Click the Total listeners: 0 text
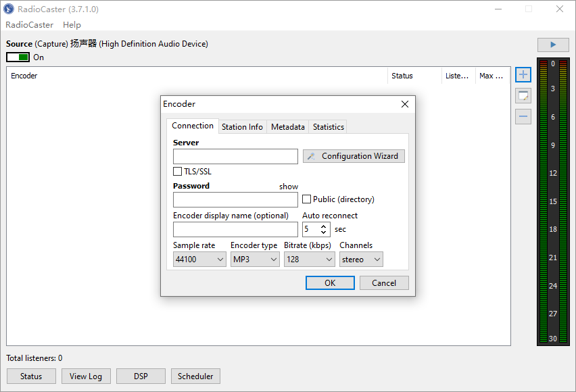The width and height of the screenshot is (576, 392). (34, 358)
